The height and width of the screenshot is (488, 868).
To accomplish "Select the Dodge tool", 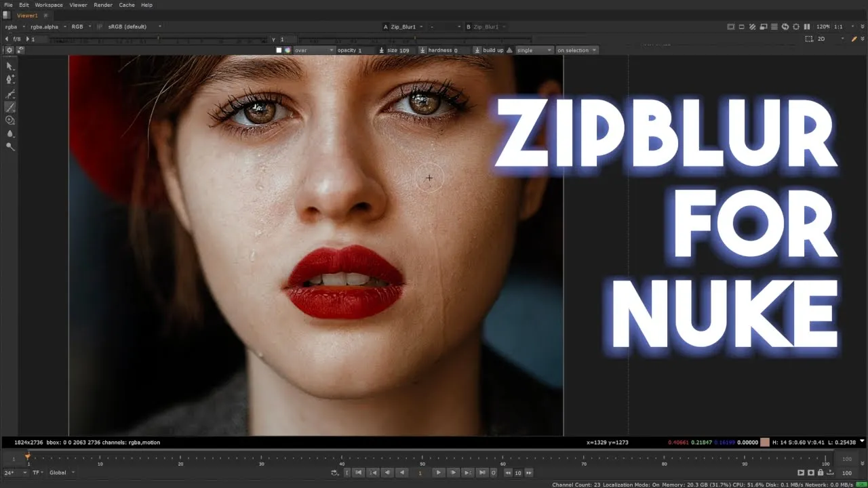I will pos(10,146).
